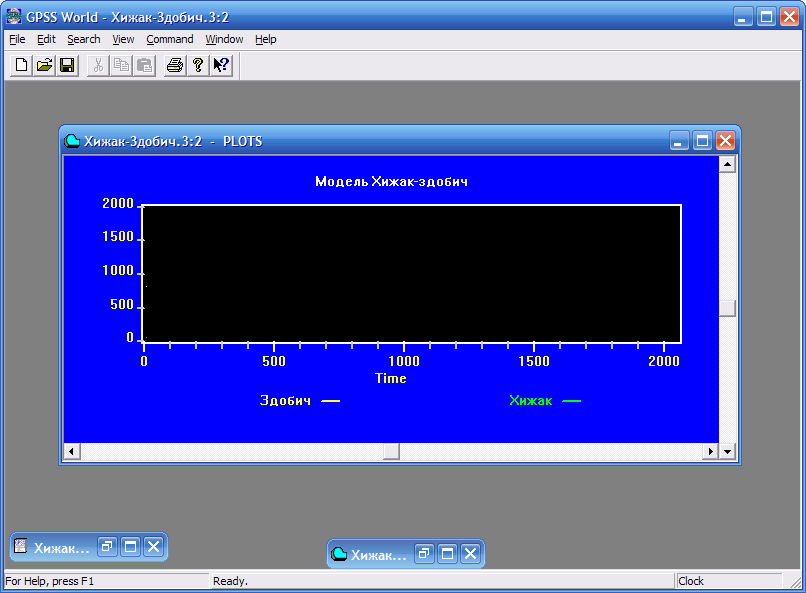Click the plot title Модель Хижак-здобич

[x=391, y=181]
